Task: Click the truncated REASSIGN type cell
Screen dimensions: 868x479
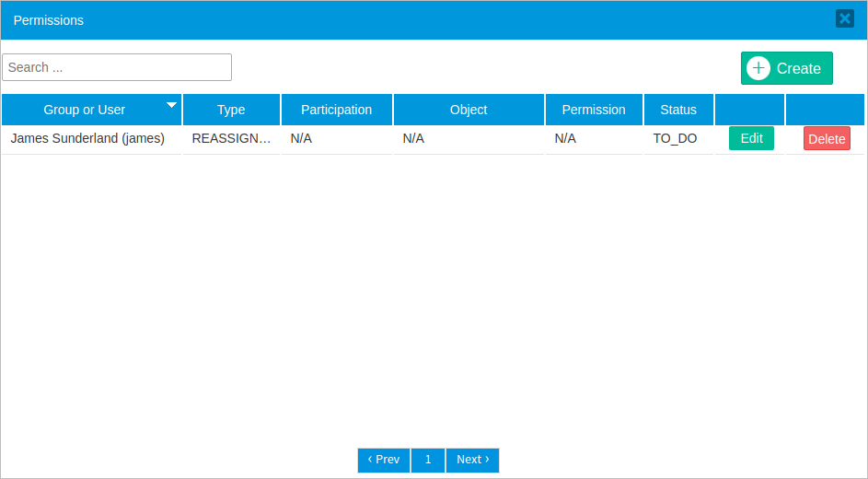Action: (231, 139)
